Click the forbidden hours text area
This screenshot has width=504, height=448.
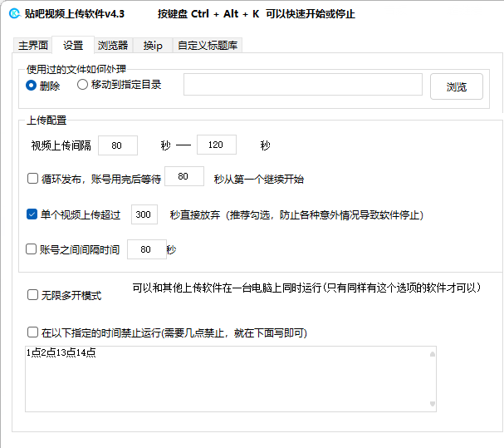(x=231, y=379)
